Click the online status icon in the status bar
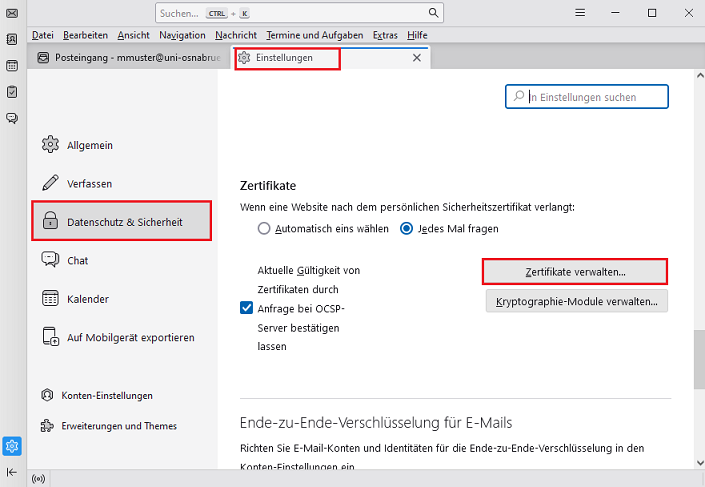Viewport: 705px width, 487px height. (39, 478)
